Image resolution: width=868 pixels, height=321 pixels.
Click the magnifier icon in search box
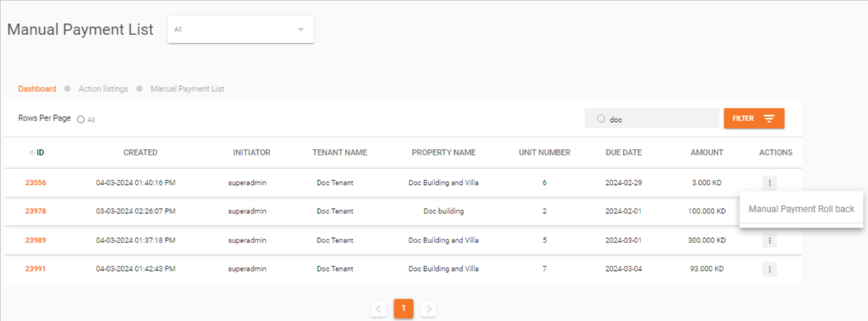(x=601, y=119)
